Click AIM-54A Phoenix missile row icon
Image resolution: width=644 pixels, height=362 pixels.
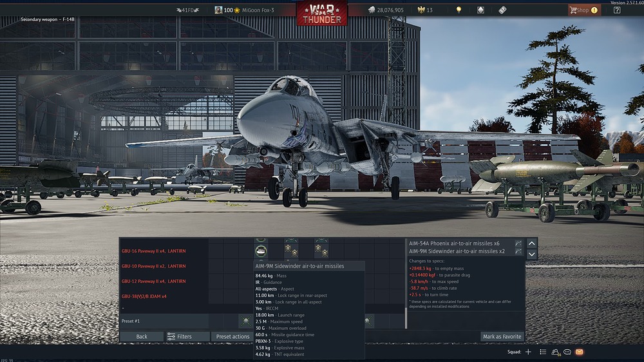click(518, 243)
